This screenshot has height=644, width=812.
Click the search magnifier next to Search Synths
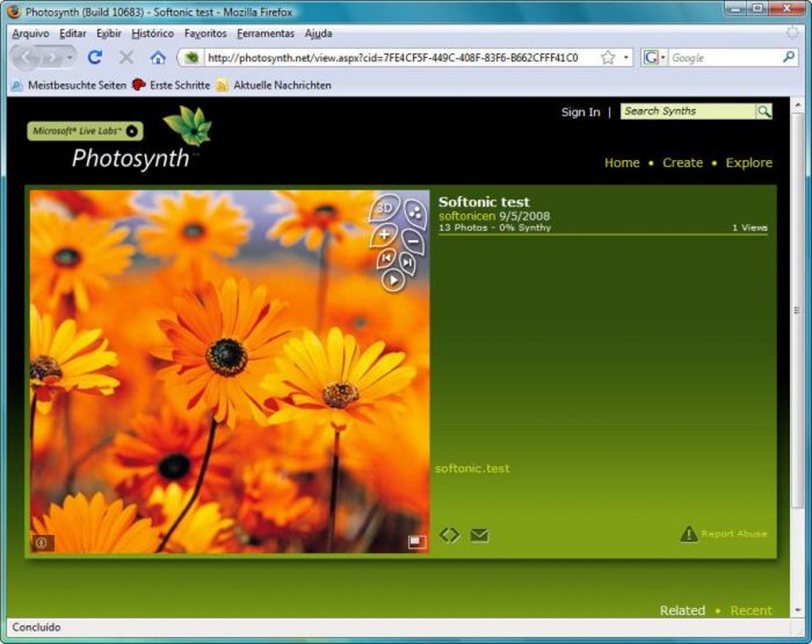click(764, 111)
